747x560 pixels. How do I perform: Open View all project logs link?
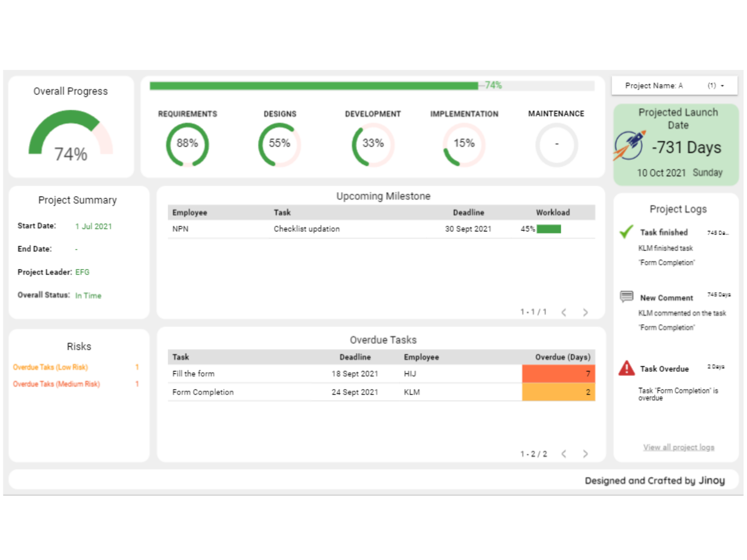click(x=678, y=447)
